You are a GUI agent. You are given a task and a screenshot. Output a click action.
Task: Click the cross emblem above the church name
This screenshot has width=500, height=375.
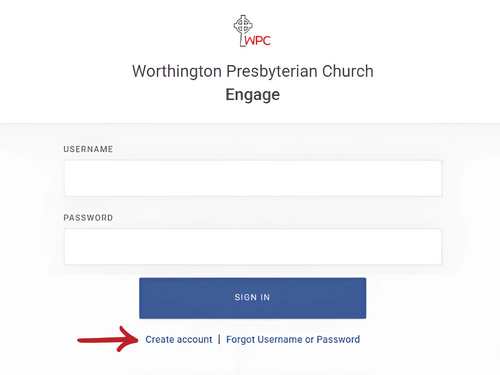click(243, 30)
